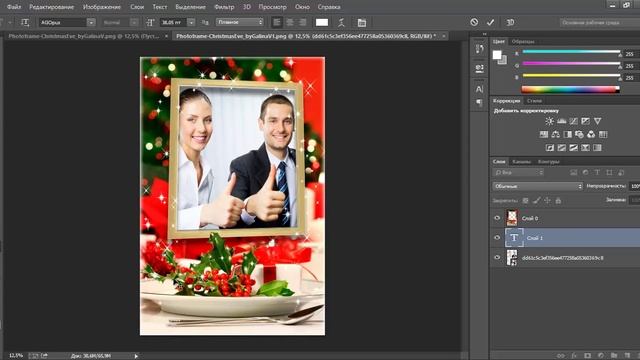Align text right

(x=302, y=22)
